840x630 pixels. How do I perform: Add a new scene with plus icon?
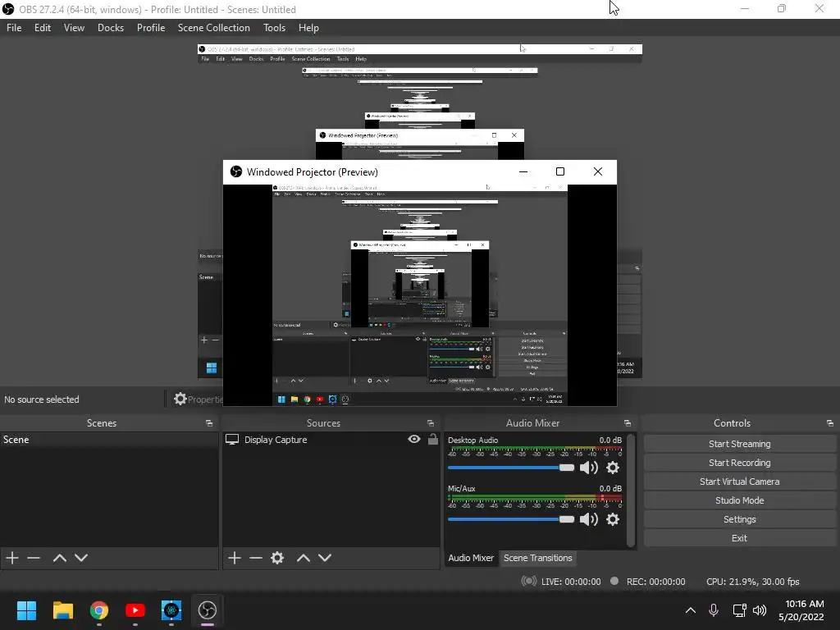12,558
